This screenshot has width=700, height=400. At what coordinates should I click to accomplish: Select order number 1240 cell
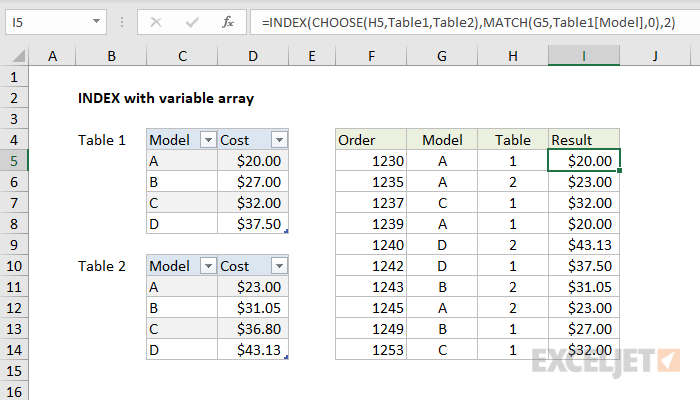[371, 245]
